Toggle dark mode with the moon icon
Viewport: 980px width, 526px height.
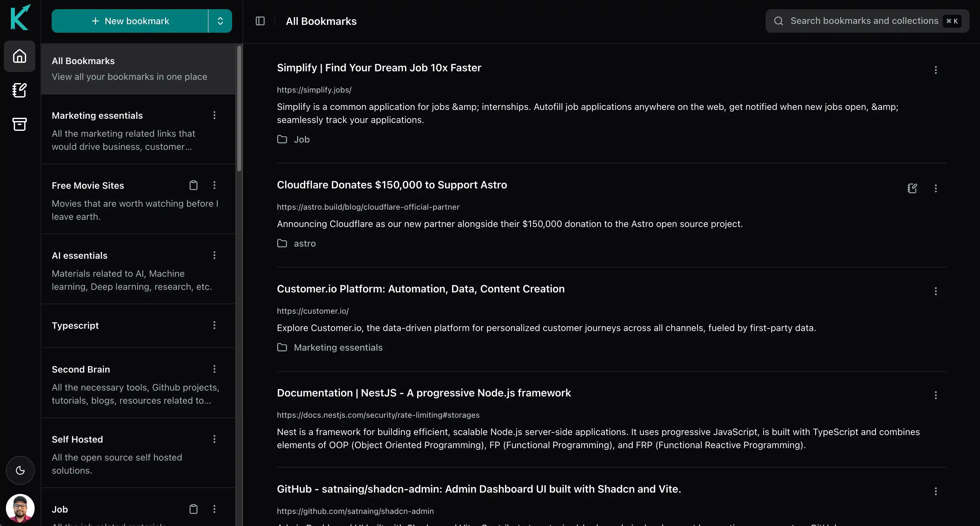(x=20, y=470)
